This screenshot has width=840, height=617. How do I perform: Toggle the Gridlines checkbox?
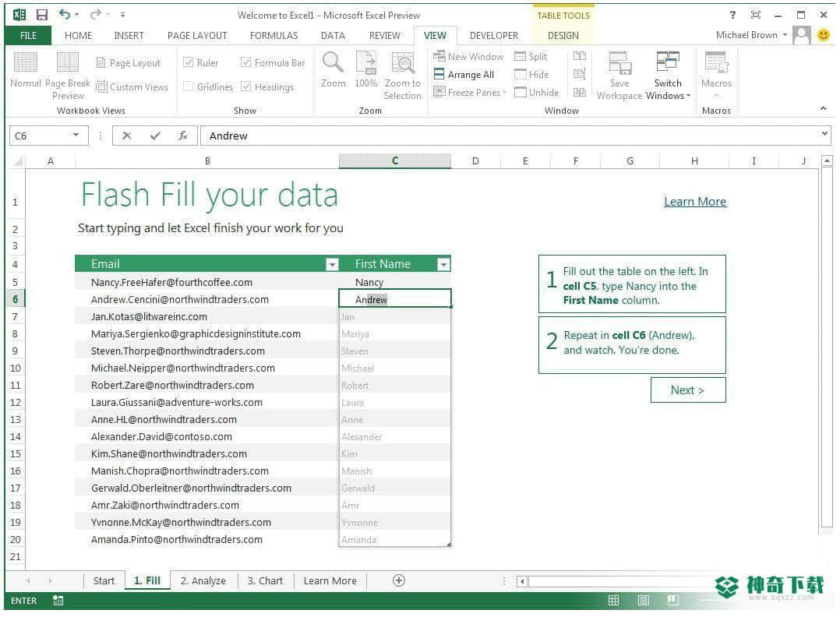188,86
